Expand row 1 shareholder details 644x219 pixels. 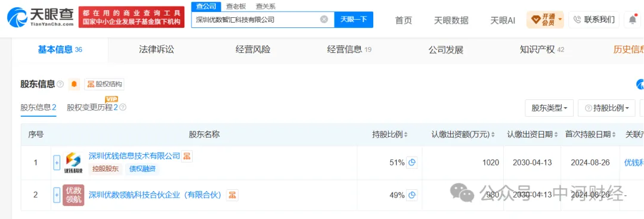[x=57, y=162]
